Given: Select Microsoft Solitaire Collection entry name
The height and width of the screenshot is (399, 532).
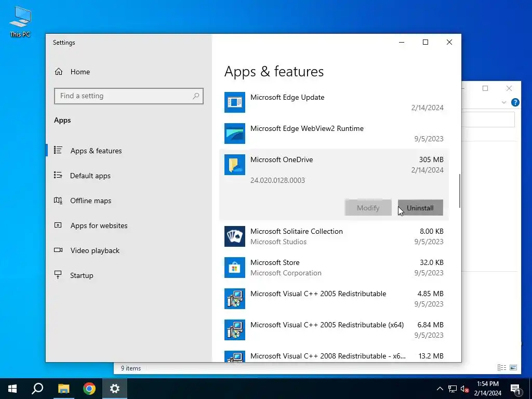Looking at the screenshot, I should (297, 231).
